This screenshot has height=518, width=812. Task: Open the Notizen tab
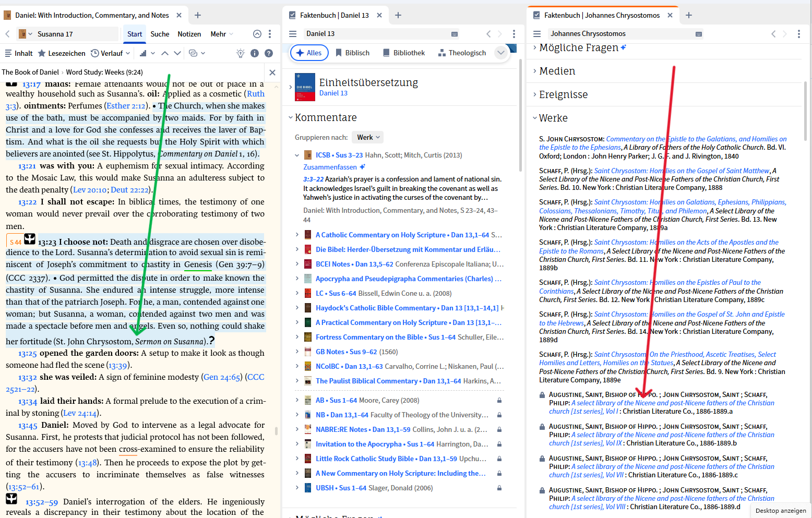tap(189, 34)
